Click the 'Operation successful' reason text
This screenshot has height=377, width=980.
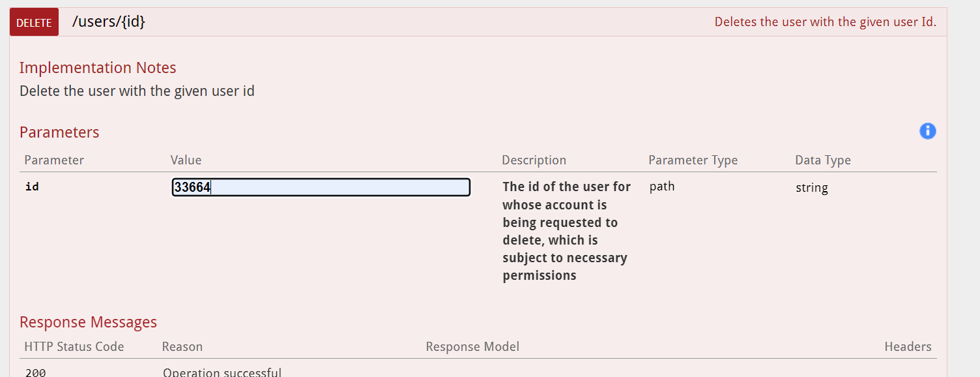(x=222, y=372)
